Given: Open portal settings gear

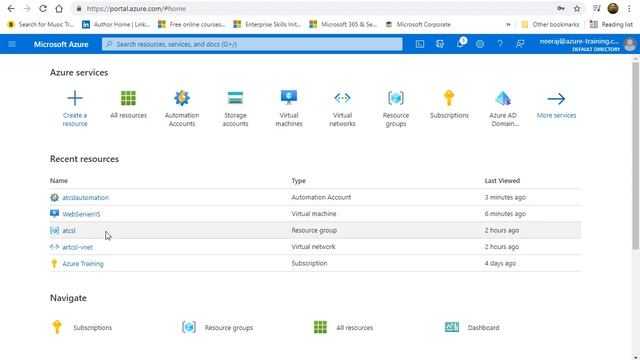Looking at the screenshot, I should pos(480,44).
